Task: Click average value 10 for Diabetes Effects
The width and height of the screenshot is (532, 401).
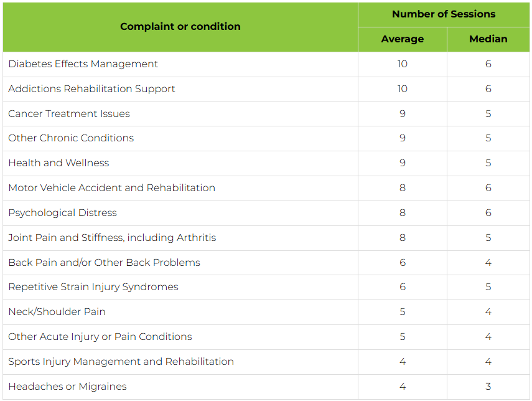Action: 403,64
